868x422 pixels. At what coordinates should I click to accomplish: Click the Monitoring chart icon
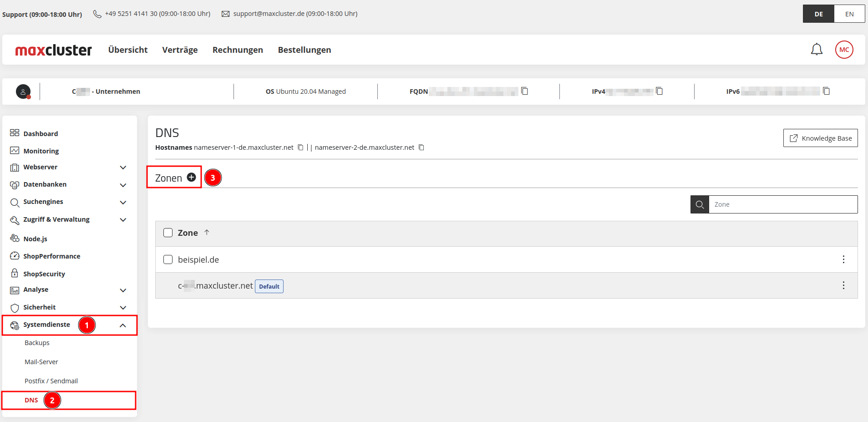[15, 151]
